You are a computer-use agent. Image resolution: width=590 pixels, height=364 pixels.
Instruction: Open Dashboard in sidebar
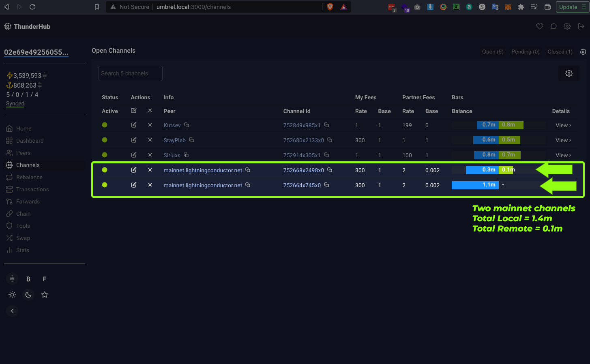click(25, 141)
